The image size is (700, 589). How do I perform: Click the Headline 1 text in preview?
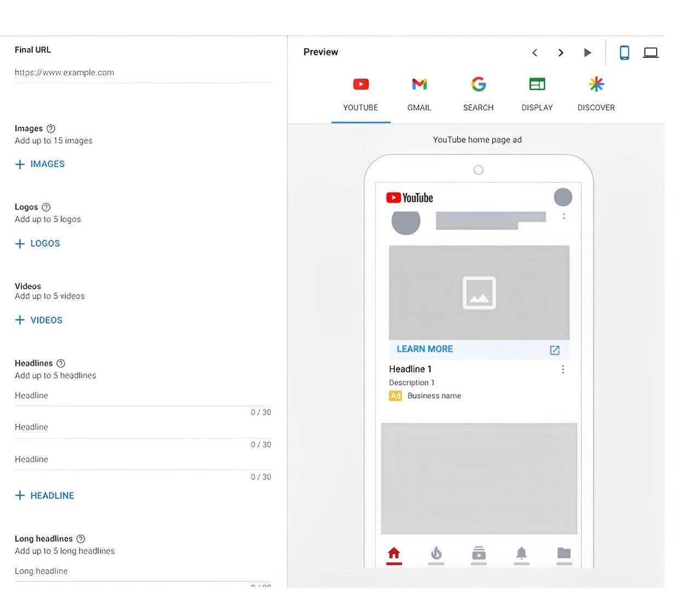410,369
